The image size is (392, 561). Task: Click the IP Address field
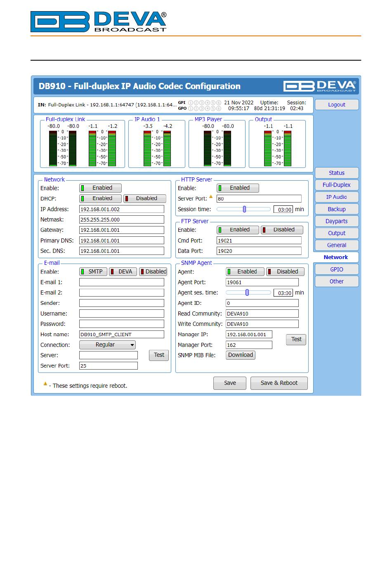click(122, 209)
